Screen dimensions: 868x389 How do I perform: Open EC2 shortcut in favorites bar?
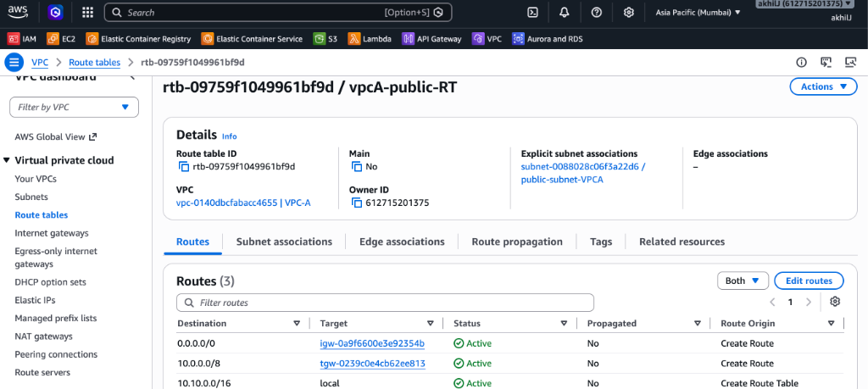(61, 39)
